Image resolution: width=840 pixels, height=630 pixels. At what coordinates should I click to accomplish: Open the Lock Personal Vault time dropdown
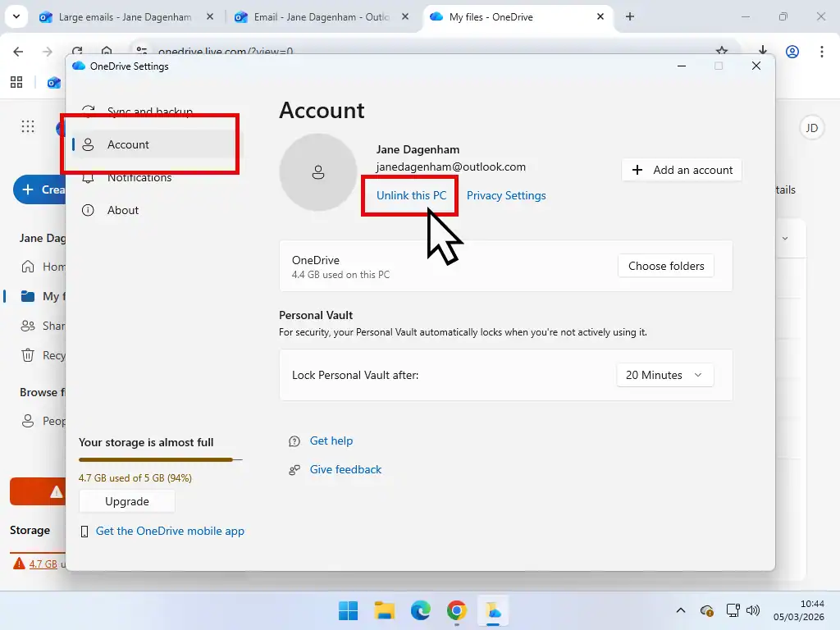[x=664, y=375]
